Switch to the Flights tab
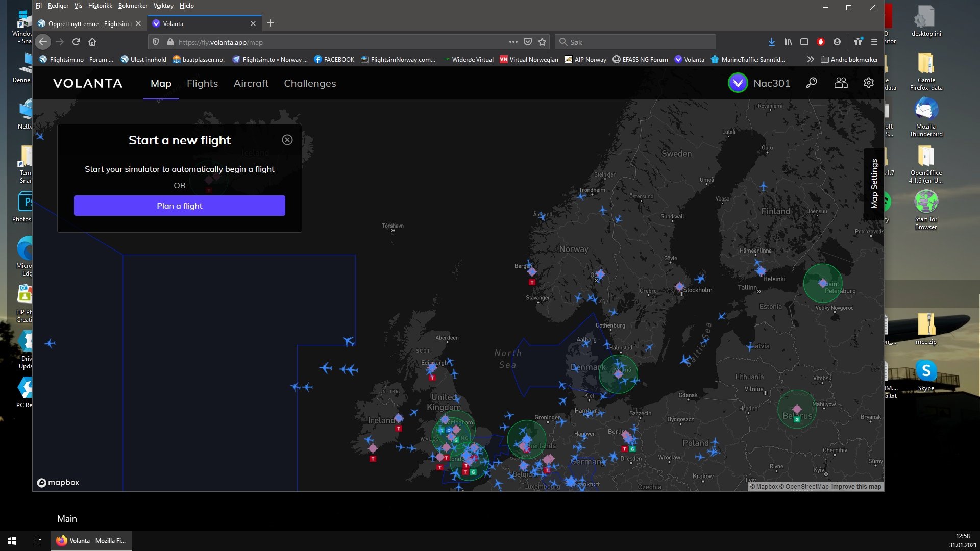The width and height of the screenshot is (980, 551). [202, 83]
